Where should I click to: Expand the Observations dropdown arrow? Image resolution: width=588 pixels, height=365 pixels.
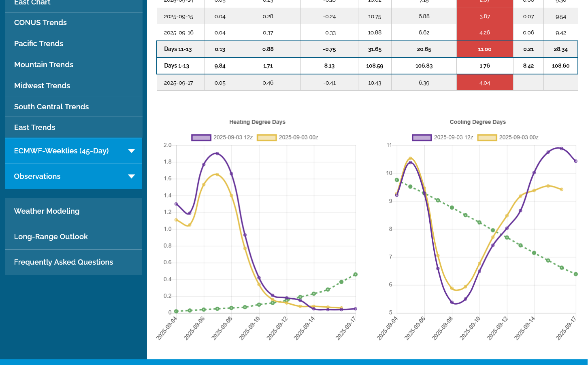(x=131, y=176)
